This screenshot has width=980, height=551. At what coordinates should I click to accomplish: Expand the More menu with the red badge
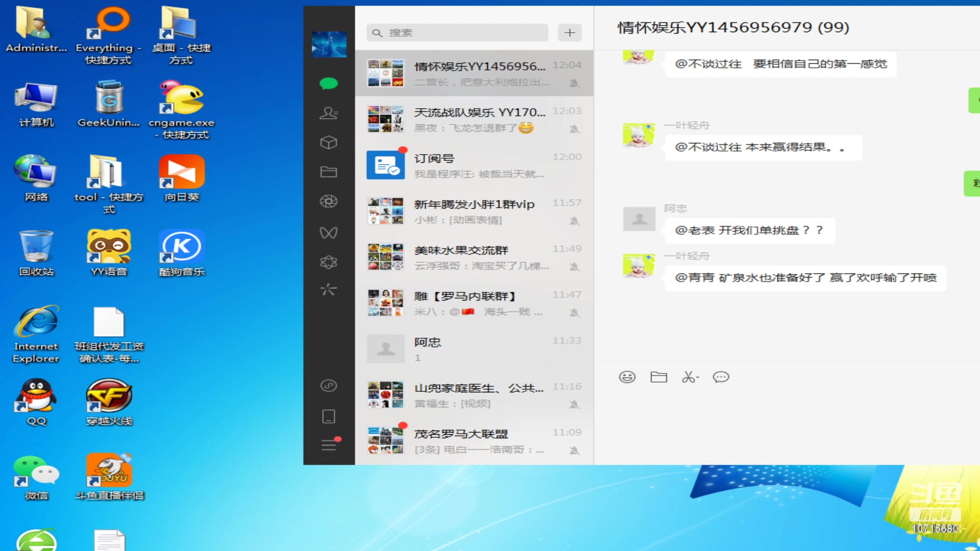(x=329, y=444)
